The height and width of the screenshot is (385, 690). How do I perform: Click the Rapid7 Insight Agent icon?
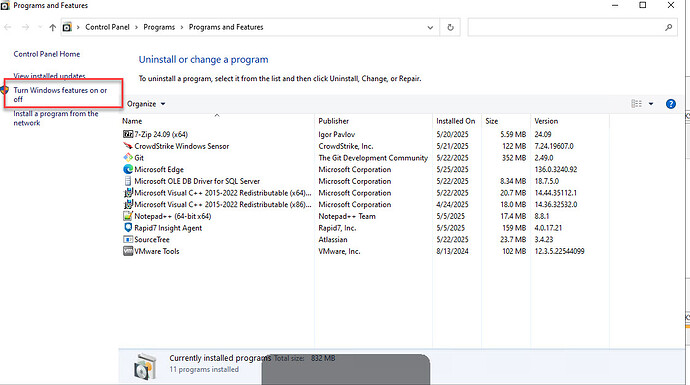[128, 228]
